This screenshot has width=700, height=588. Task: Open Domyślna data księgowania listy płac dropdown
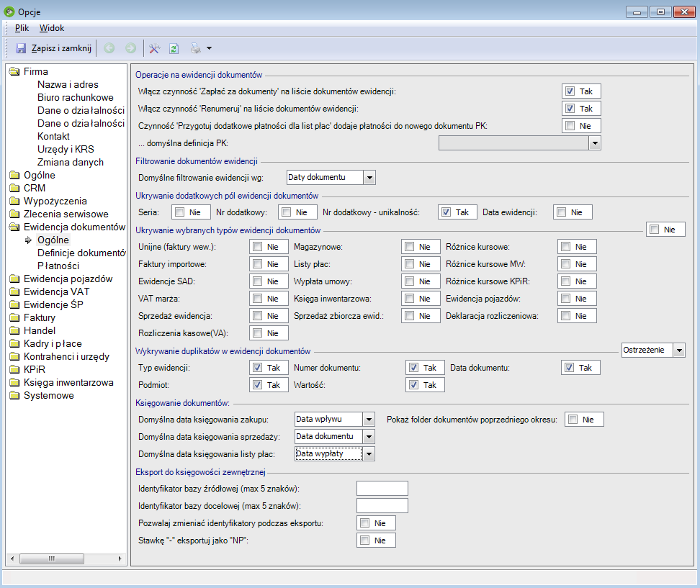tap(369, 454)
